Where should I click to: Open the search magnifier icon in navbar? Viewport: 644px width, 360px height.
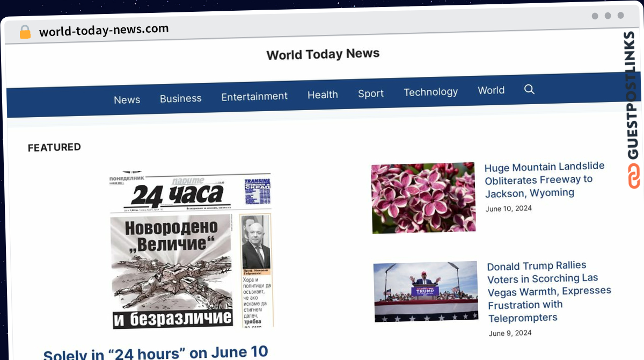point(529,89)
